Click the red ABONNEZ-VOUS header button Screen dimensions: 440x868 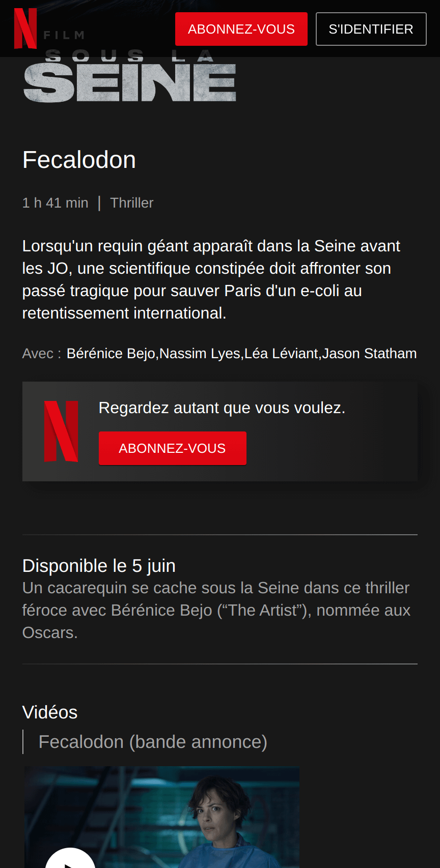point(241,29)
